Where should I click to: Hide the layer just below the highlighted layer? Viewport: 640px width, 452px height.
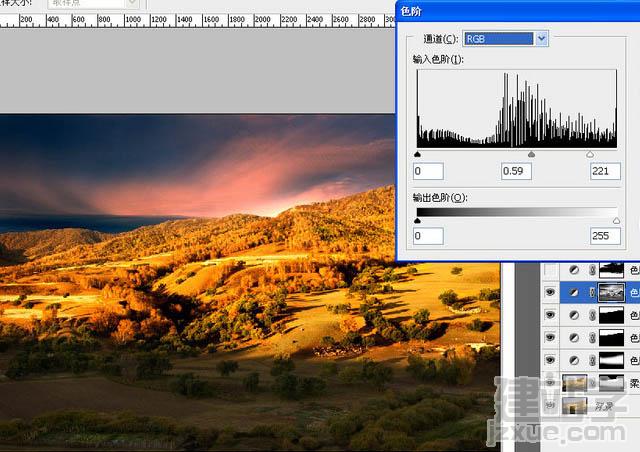(550, 315)
